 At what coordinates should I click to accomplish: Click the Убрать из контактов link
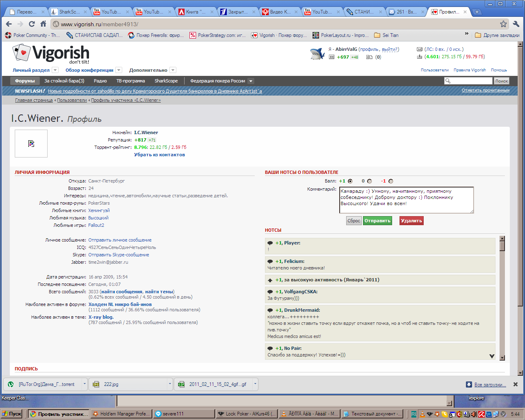pos(159,155)
